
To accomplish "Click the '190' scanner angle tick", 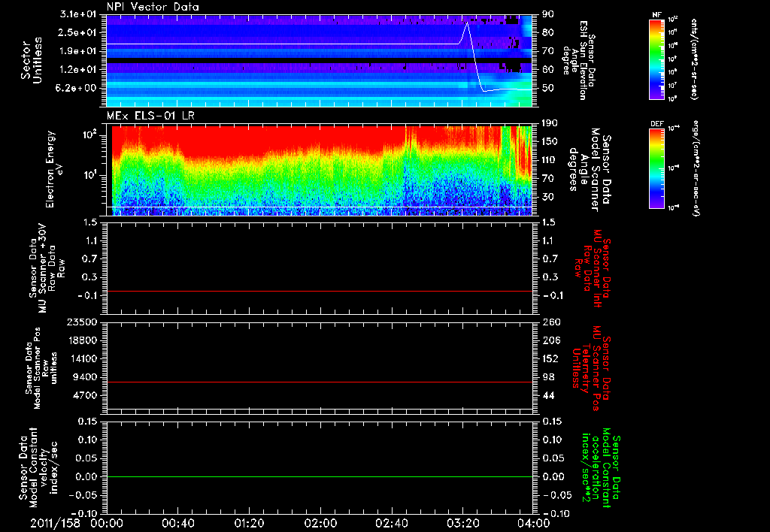I will (x=550, y=123).
